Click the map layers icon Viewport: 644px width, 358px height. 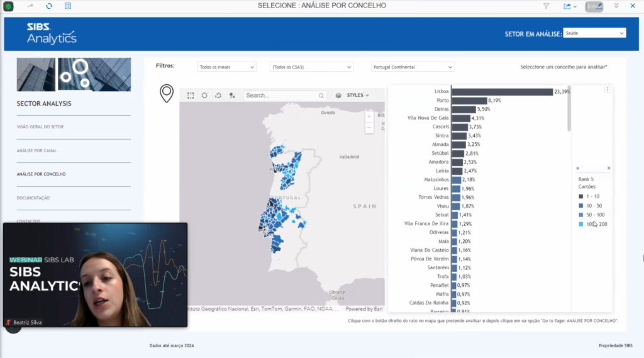click(338, 95)
